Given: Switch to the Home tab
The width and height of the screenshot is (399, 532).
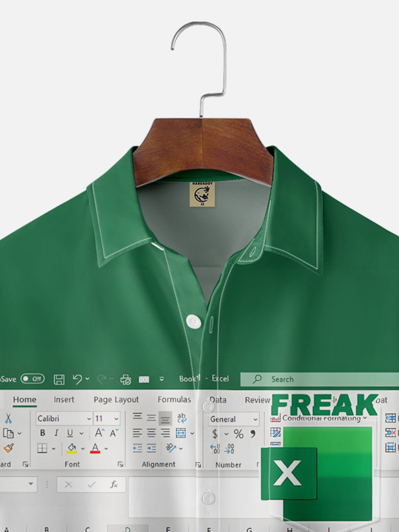Looking at the screenshot, I should (x=25, y=400).
